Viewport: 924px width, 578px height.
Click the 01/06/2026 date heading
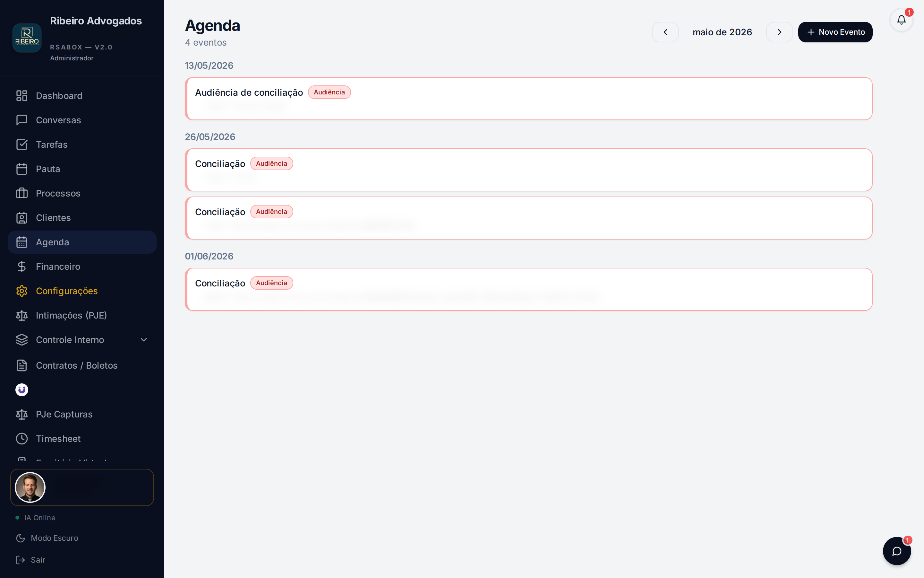click(209, 256)
